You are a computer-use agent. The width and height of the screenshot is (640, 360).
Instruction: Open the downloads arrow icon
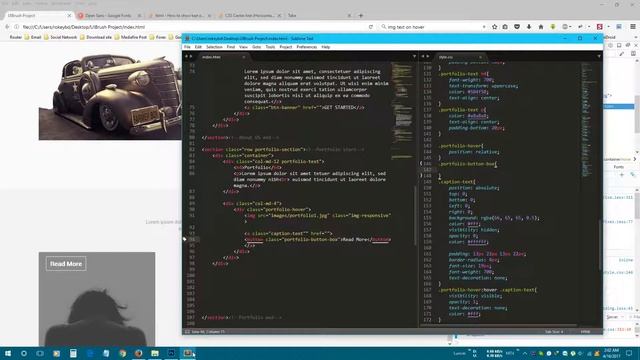tap(529, 27)
